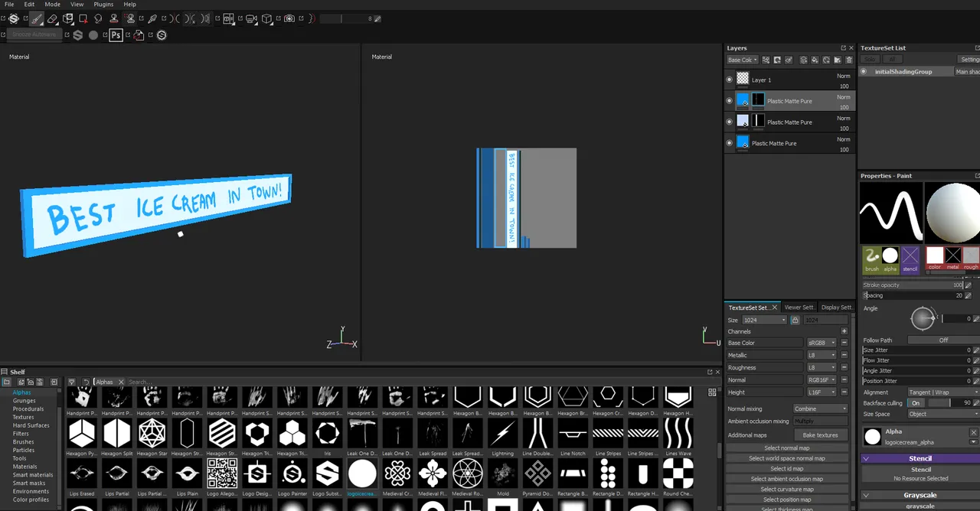Open the Alignment Tangent Wrap dropdown
This screenshot has height=511, width=980.
tap(943, 392)
